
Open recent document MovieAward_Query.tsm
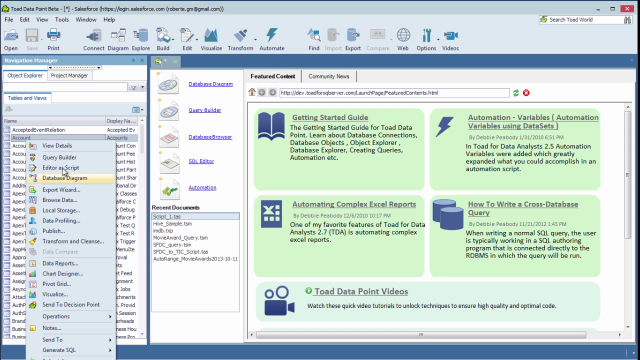pos(180,238)
